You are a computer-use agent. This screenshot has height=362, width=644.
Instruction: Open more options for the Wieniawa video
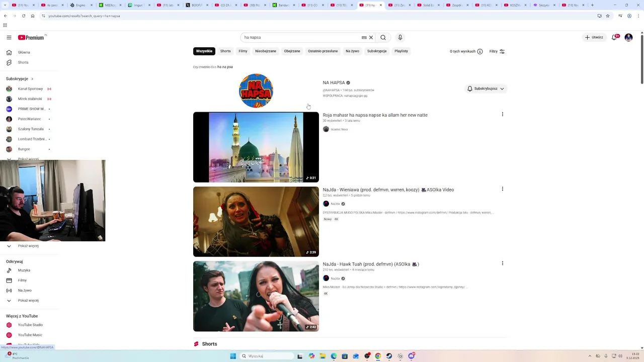(502, 189)
